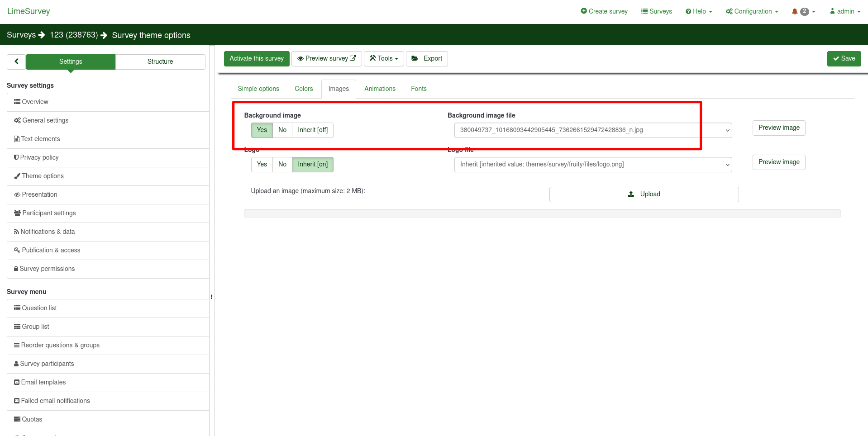
Task: Open Survey permissions lock entry
Action: [x=47, y=269]
